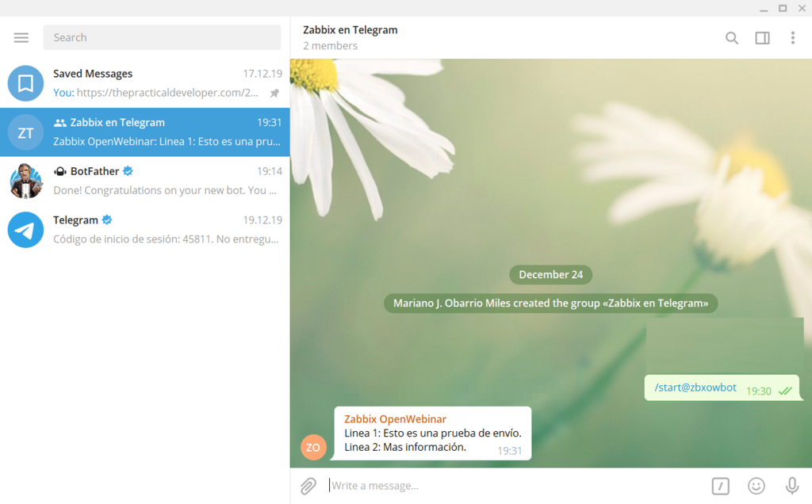Toggle the right info side panel

(x=762, y=38)
